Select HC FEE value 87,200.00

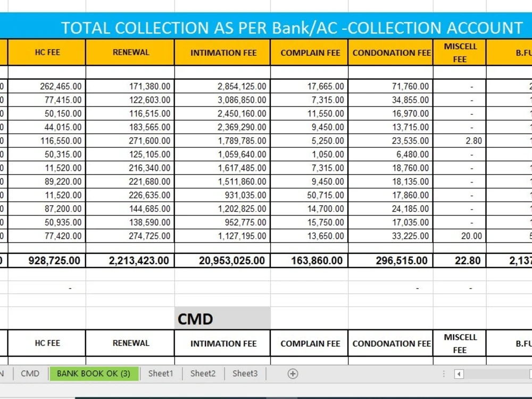47,209
